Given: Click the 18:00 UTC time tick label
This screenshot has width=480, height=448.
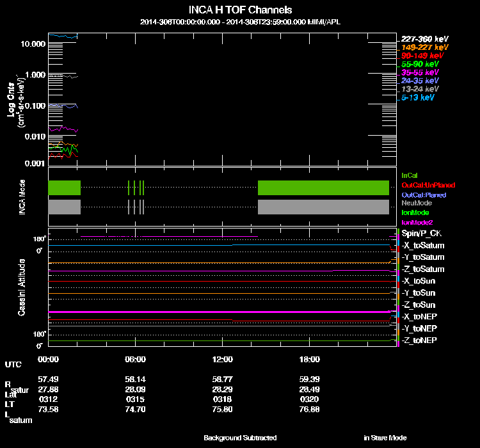Looking at the screenshot, I should (x=310, y=359).
